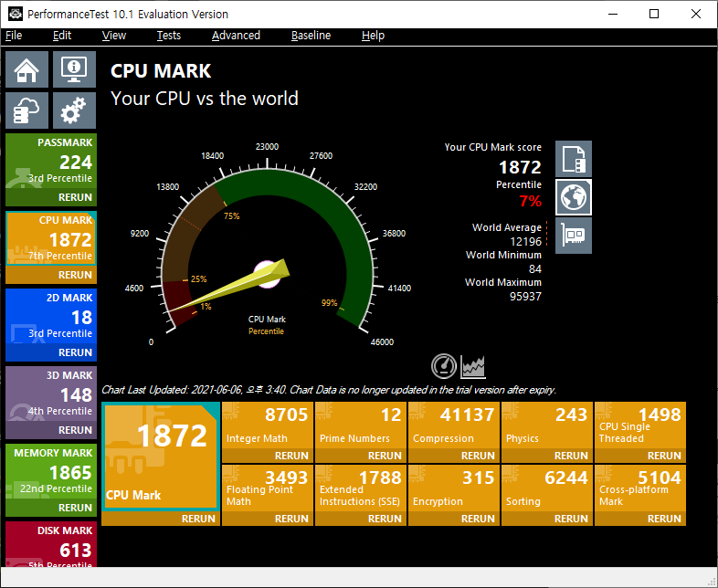Viewport: 718px width, 588px height.
Task: Click the PerformanceTest app icon in title bar
Action: [x=16, y=14]
